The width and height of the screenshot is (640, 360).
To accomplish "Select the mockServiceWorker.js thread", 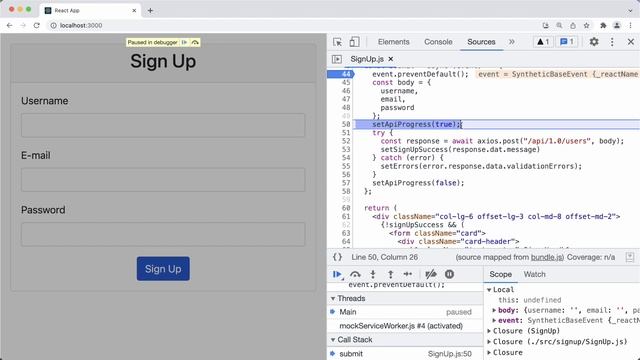I will coord(405,326).
